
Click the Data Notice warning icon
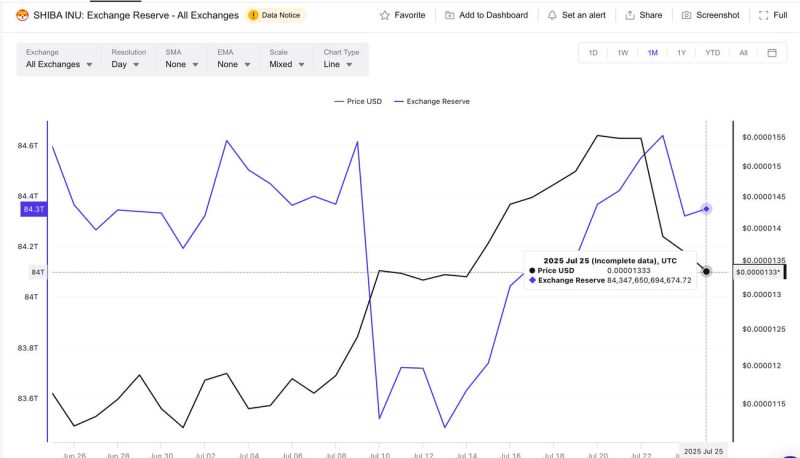coord(253,15)
